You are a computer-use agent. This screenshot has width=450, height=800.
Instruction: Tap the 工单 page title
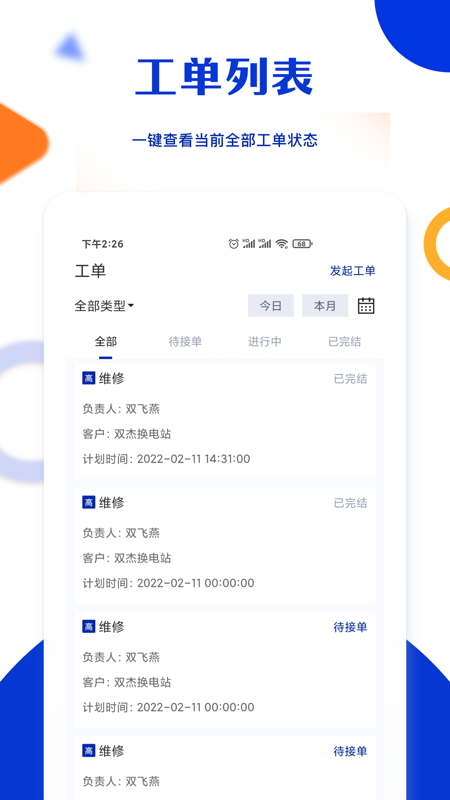90,271
